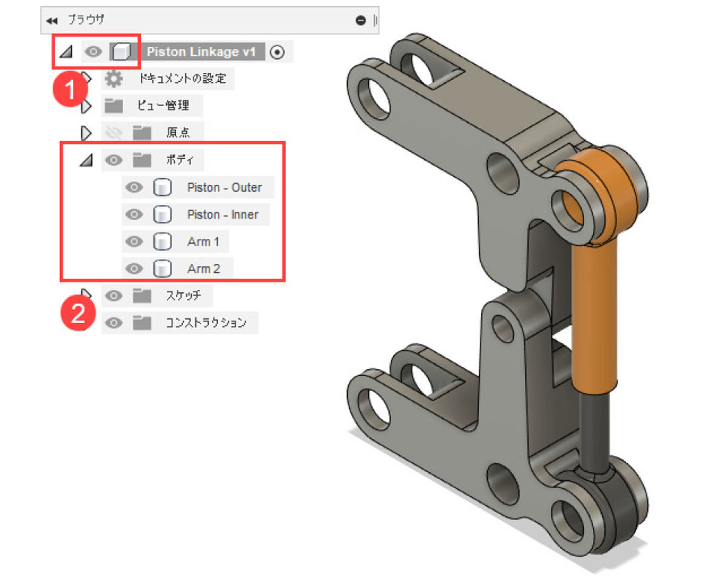Collapse the ボディ folder tree
728x584 pixels.
(87, 161)
